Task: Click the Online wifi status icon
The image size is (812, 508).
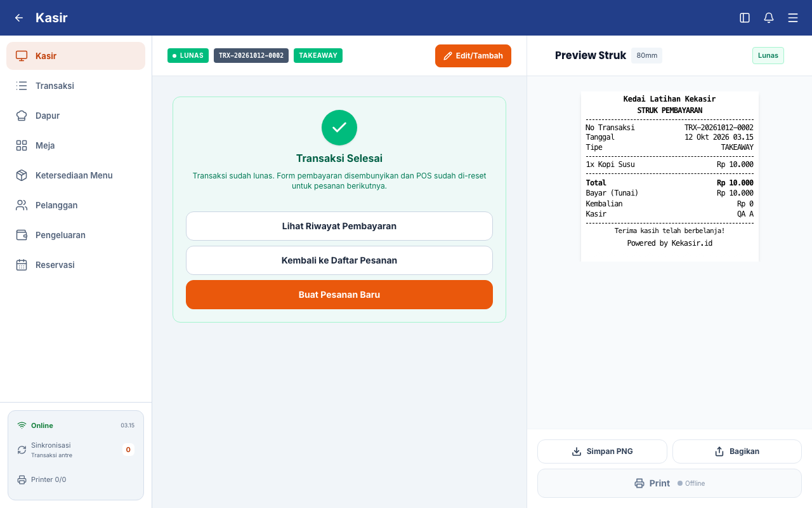Action: [x=22, y=425]
